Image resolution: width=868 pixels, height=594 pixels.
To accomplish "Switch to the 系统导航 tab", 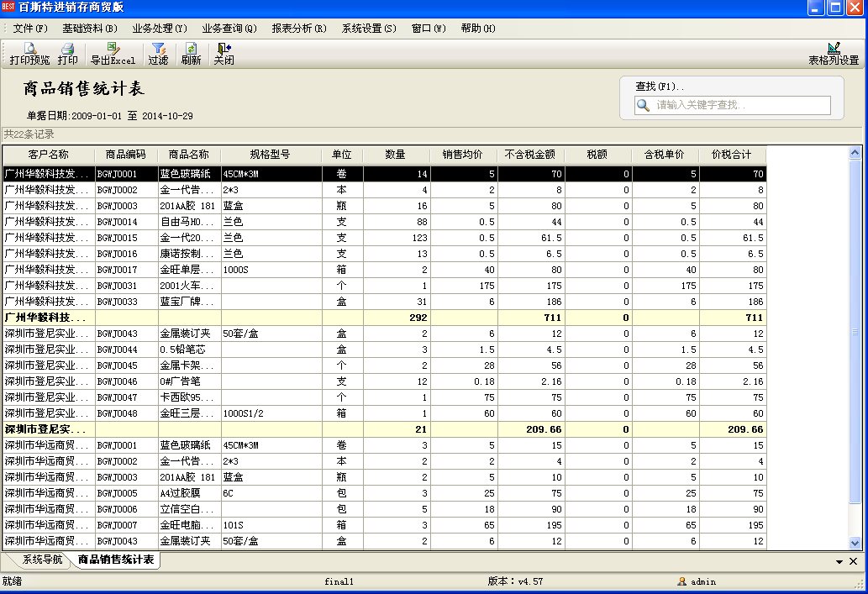I will 42,560.
